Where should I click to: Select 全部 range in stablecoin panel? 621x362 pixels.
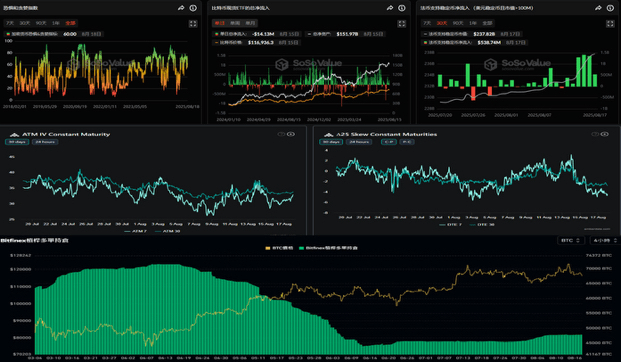tap(488, 23)
